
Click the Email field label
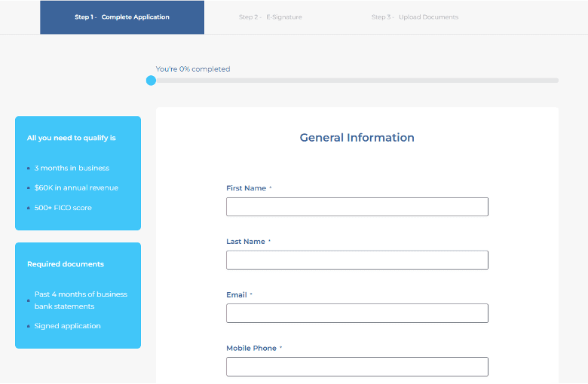(x=237, y=295)
